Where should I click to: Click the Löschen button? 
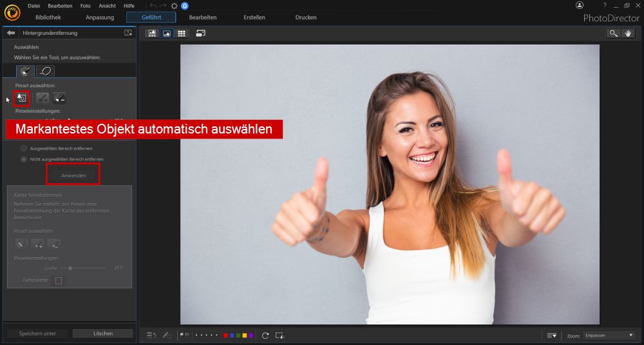[x=102, y=333]
